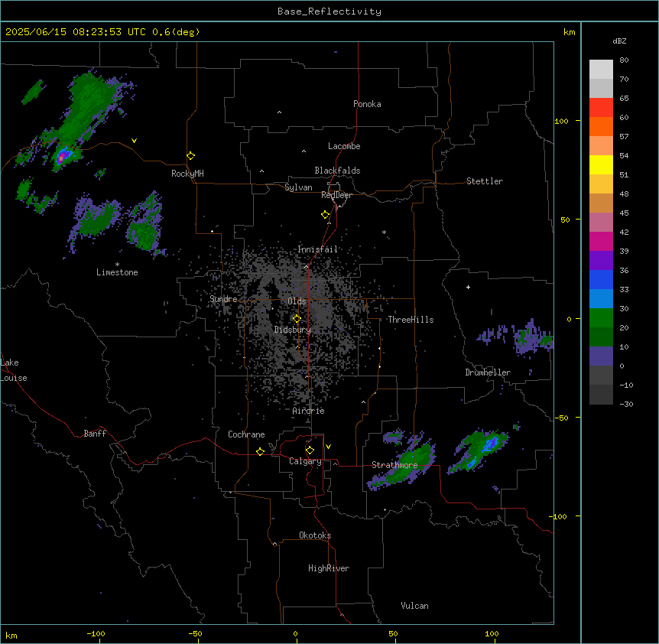The image size is (659, 644).
Task: Click the yellow v marker east of Calgary
Action: coord(328,447)
